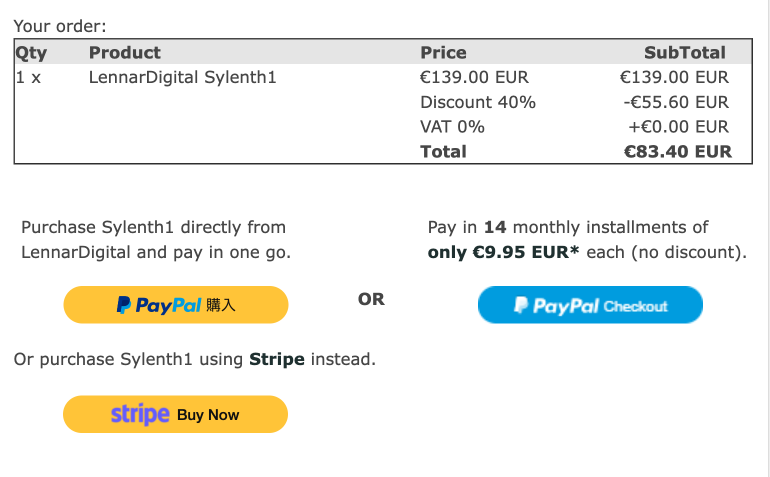The image size is (770, 477).
Task: Select the VAT 0% label
Action: coord(452,127)
